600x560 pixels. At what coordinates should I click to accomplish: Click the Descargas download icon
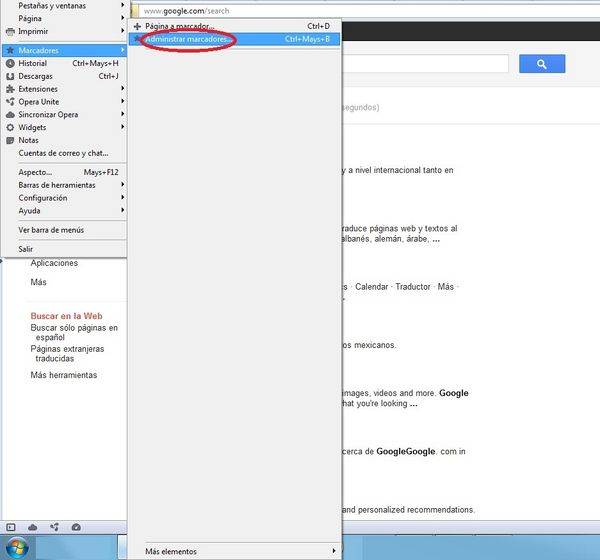9,76
